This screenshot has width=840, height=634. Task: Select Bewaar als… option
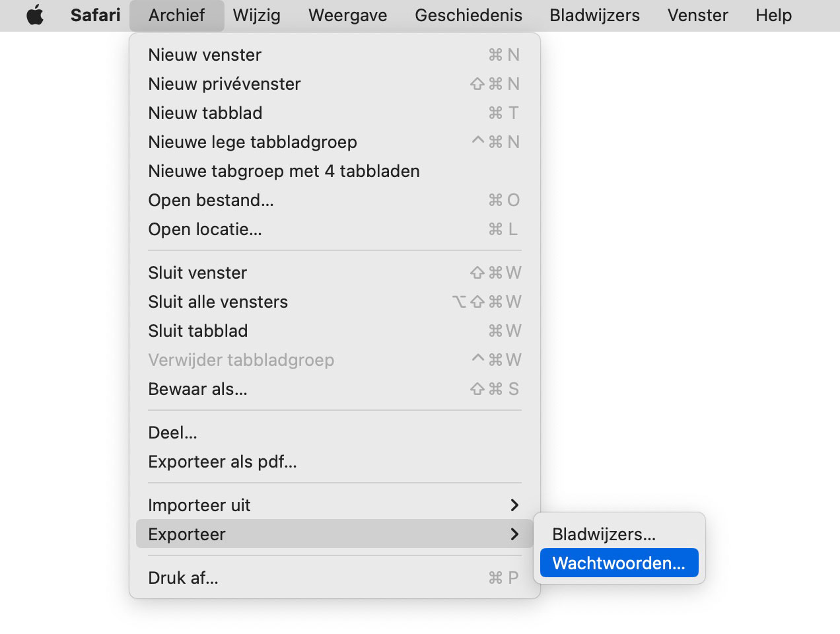(x=334, y=389)
